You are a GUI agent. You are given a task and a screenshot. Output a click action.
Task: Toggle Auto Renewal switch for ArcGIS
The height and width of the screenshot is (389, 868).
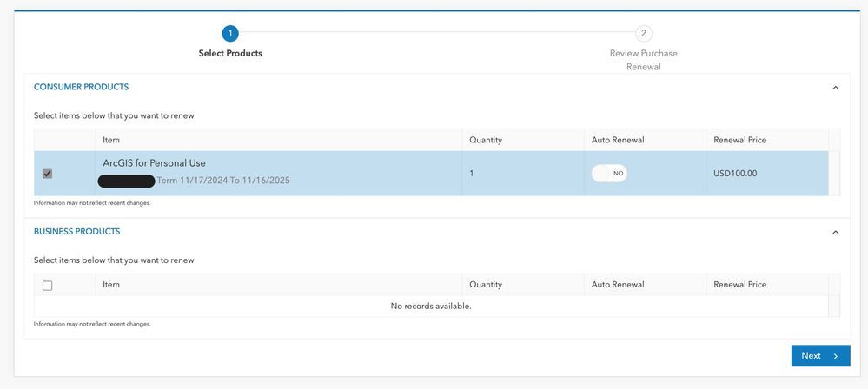click(x=609, y=174)
